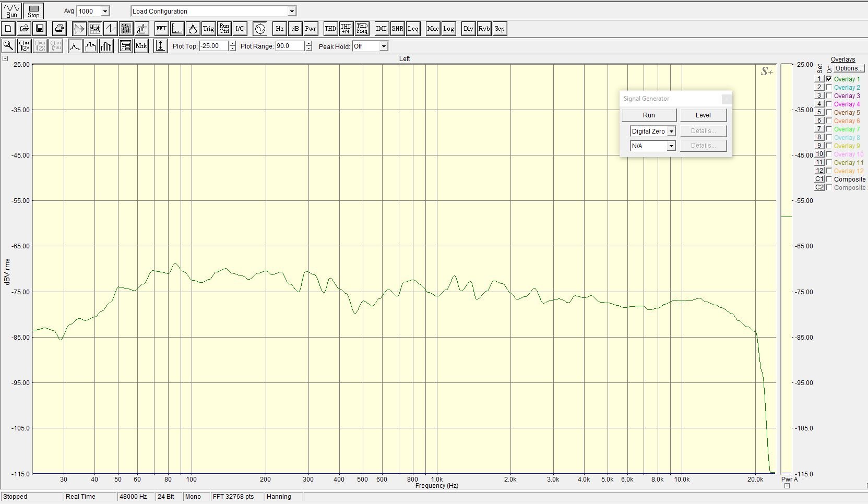Tick the Overlay 6 checkbox

point(829,121)
